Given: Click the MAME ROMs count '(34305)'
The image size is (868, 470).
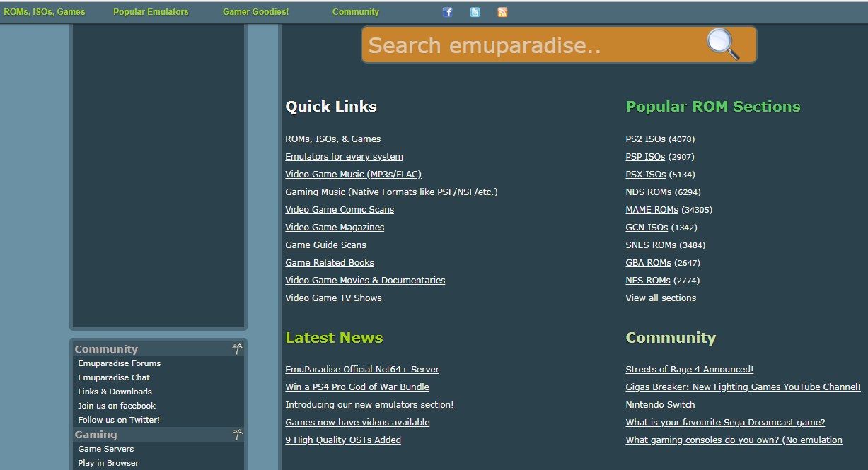Looking at the screenshot, I should 697,210.
